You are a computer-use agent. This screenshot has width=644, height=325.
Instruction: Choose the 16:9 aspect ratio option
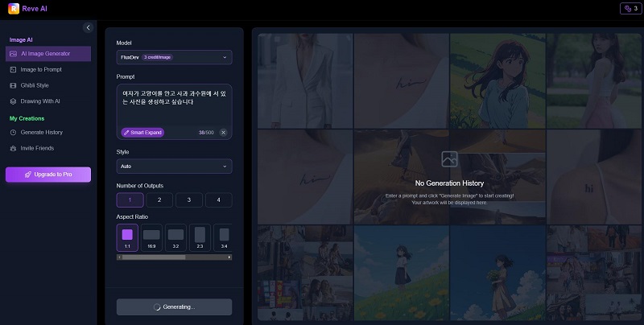click(x=151, y=237)
